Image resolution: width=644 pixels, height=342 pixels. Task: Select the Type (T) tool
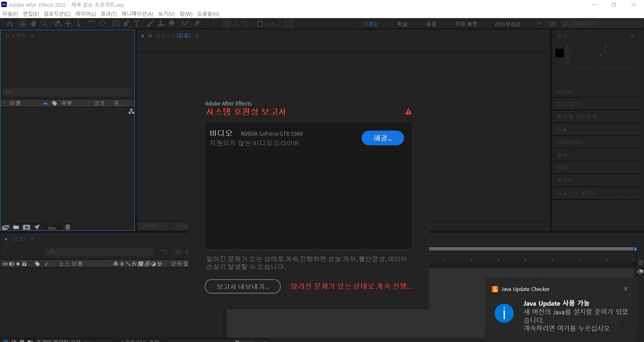tap(137, 24)
